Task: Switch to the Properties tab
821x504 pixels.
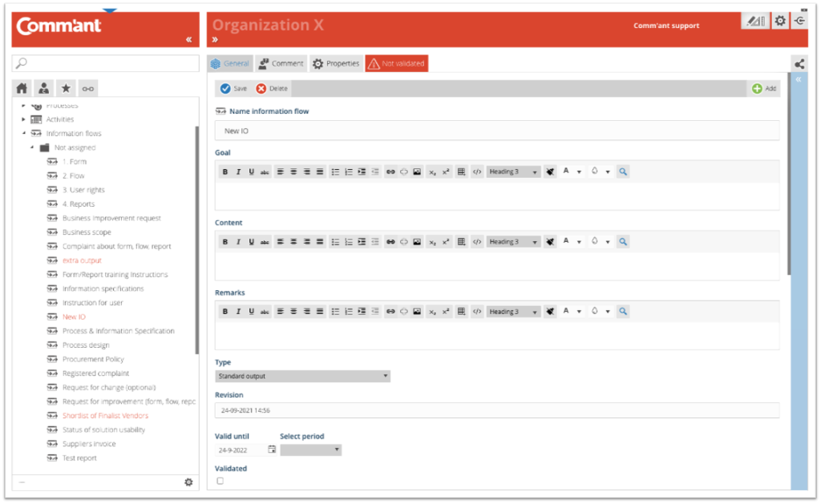Action: click(x=336, y=62)
